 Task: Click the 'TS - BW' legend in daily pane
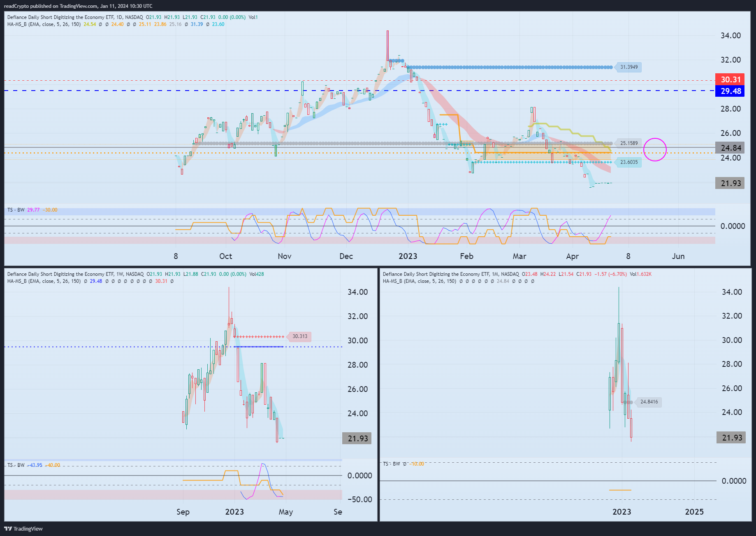(16, 210)
